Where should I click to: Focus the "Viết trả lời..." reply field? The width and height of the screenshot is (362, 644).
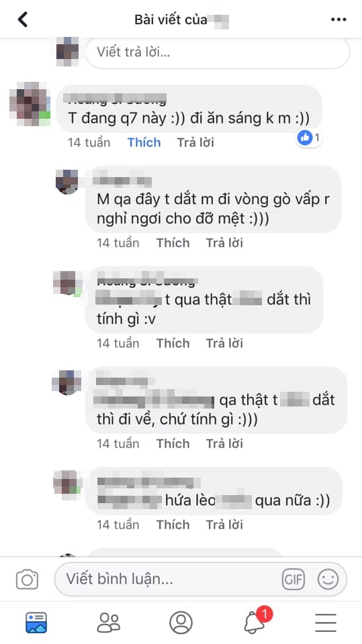point(218,52)
